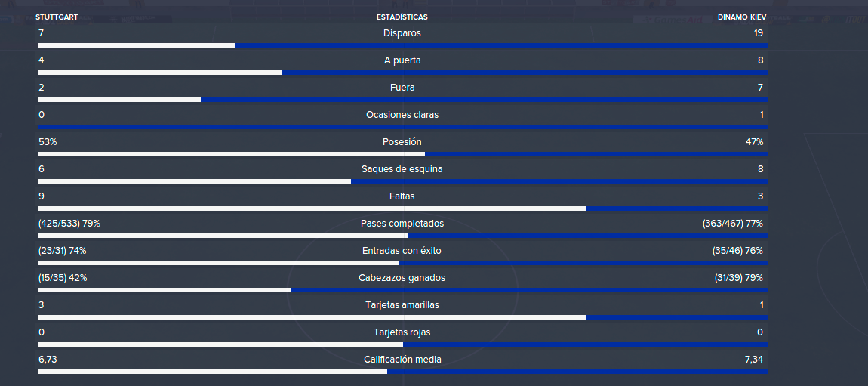Select the Ocasiones claras label
868x386 pixels.
pyautogui.click(x=402, y=115)
